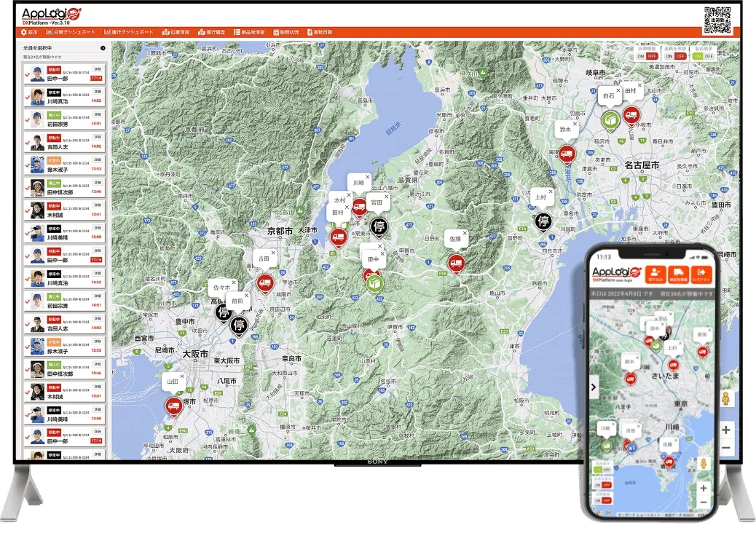Click the green package marker under 白石

click(610, 120)
